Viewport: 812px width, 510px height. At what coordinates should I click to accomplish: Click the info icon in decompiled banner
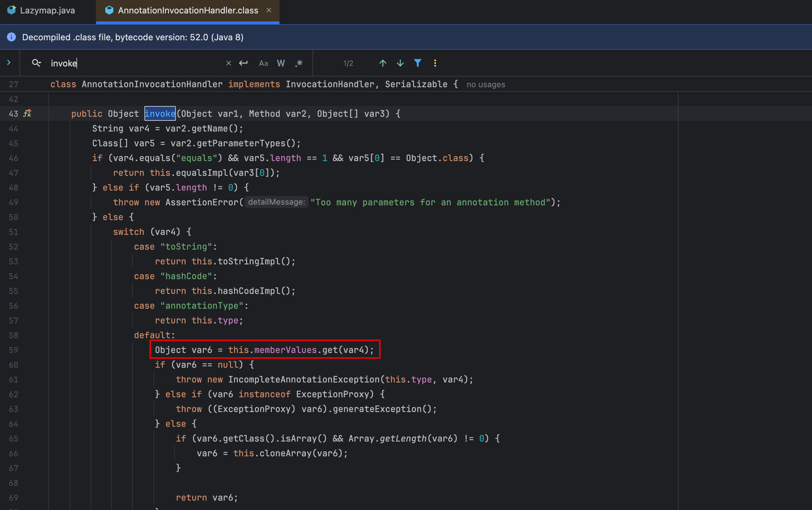11,37
